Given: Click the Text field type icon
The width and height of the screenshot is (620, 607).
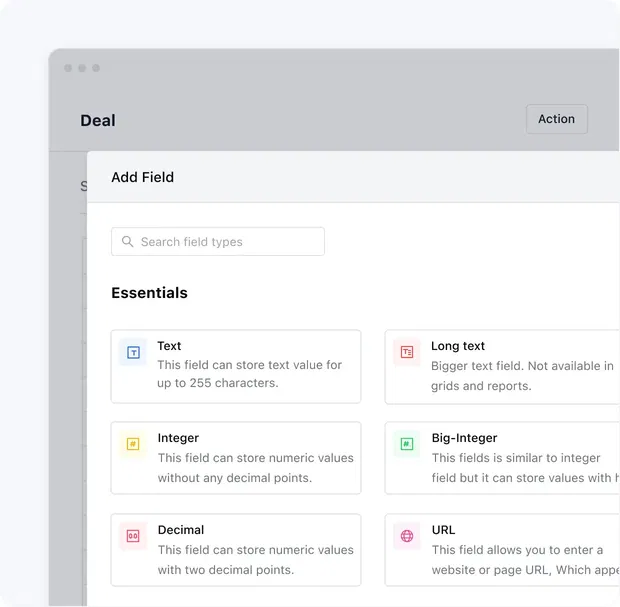Looking at the screenshot, I should tap(133, 352).
